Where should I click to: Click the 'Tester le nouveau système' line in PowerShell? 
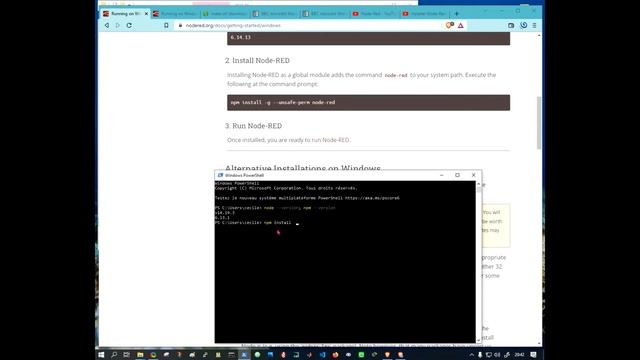[x=307, y=198]
